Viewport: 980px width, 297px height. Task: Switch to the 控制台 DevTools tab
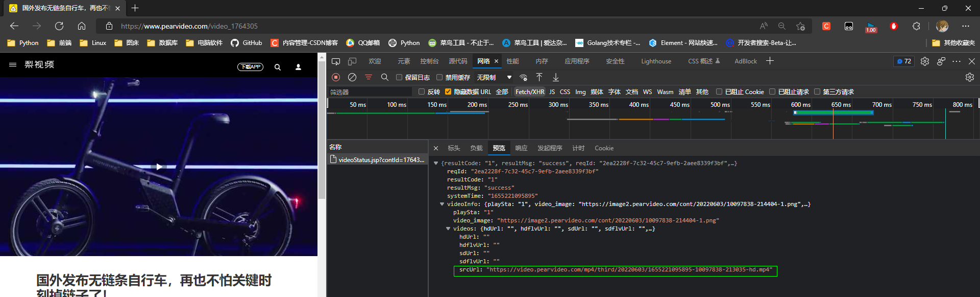click(429, 61)
